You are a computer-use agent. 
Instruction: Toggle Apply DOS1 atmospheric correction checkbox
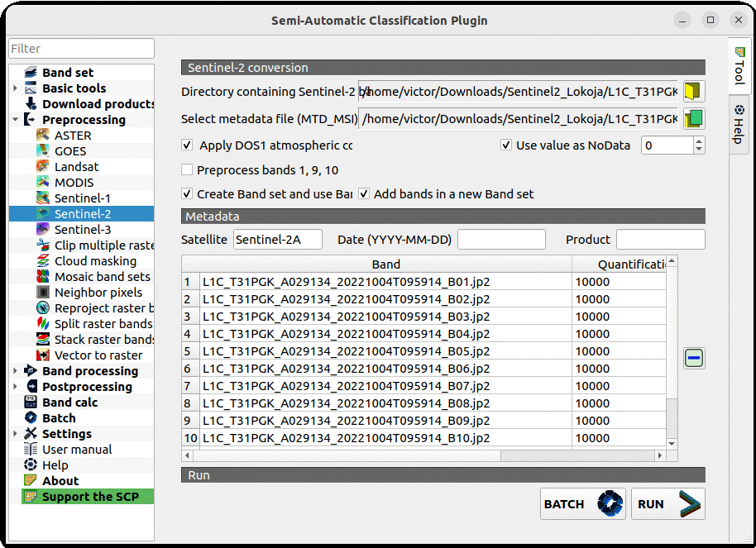[187, 145]
